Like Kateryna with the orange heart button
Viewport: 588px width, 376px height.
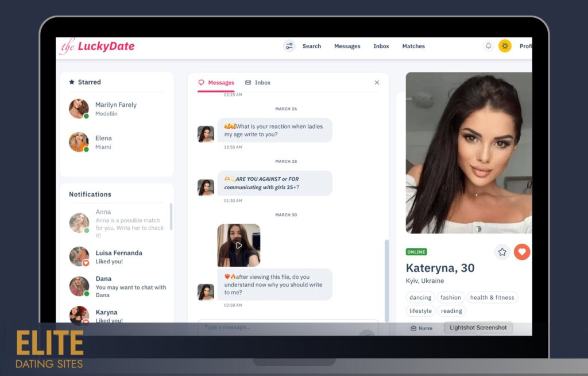pyautogui.click(x=521, y=252)
